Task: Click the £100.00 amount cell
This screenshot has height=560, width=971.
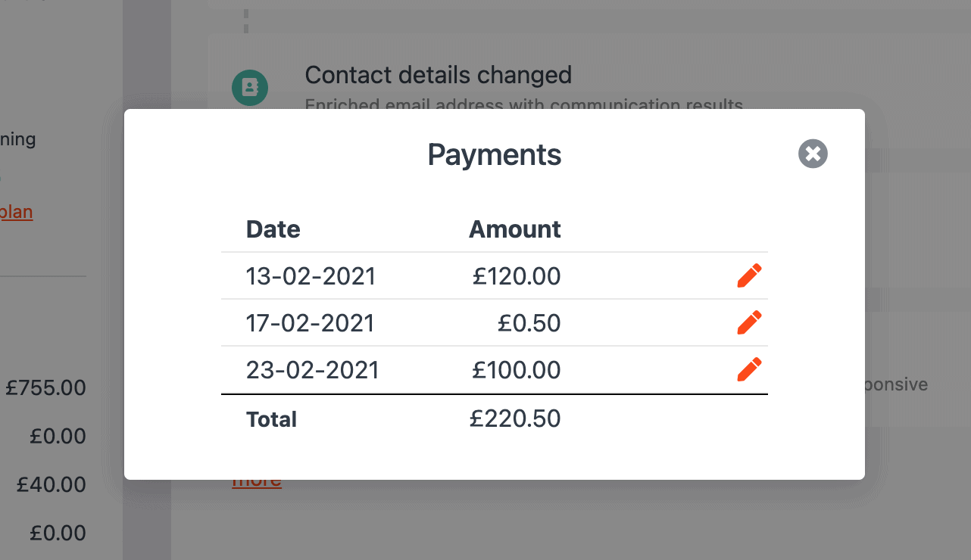Action: coord(517,370)
